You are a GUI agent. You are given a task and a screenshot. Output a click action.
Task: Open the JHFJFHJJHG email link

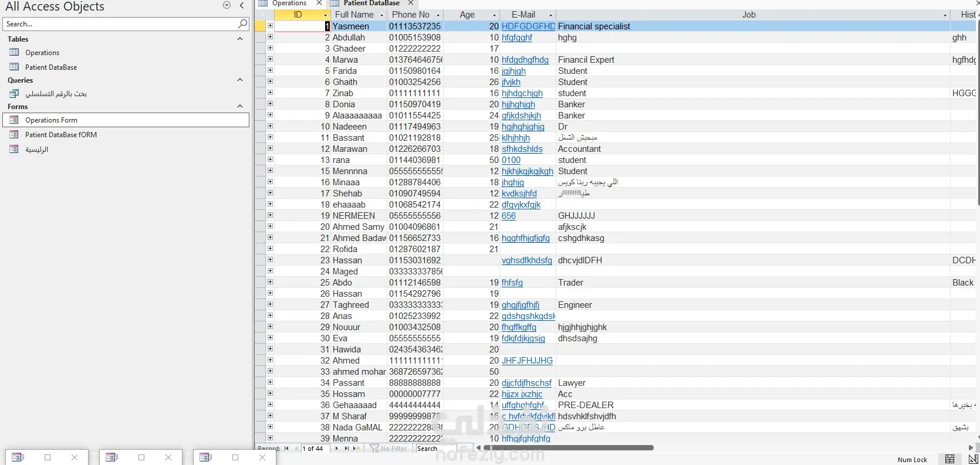527,361
